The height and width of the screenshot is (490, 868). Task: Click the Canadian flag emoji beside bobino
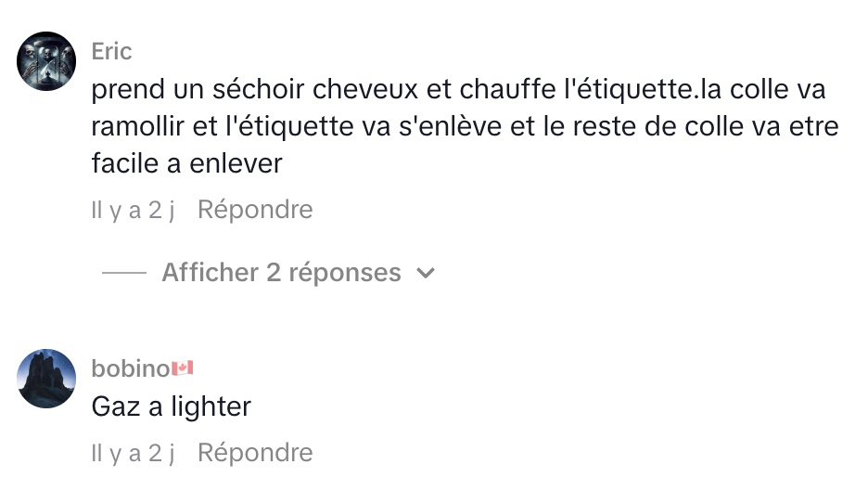click(183, 368)
